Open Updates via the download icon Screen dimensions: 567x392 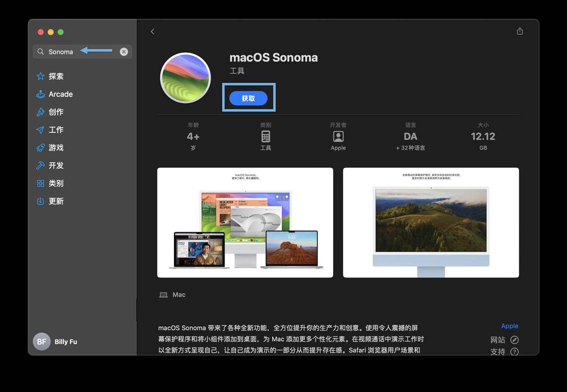point(41,201)
